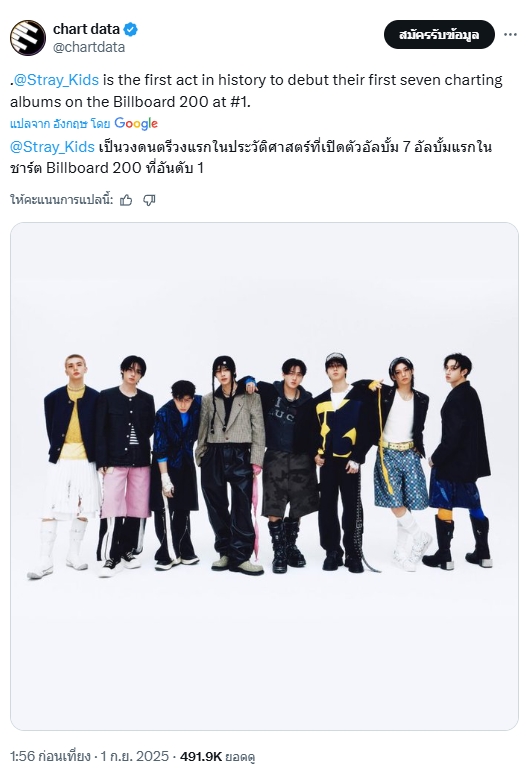Click the blue verified badge

coord(130,30)
